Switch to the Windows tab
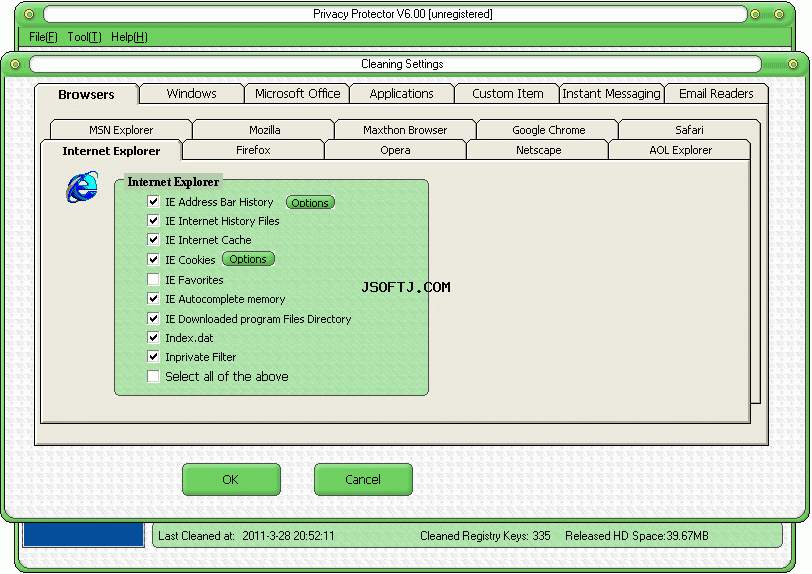 (192, 94)
